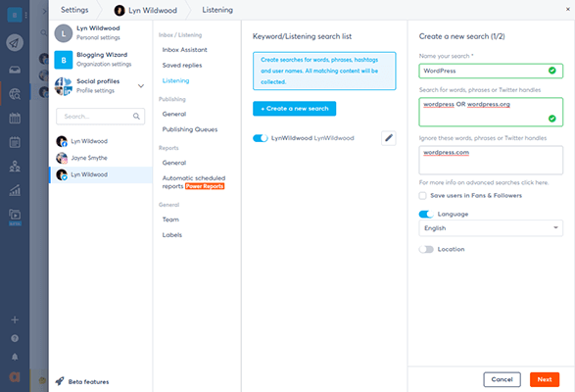The image size is (575, 392).
Task: Enable the Location filter toggle
Action: point(426,249)
